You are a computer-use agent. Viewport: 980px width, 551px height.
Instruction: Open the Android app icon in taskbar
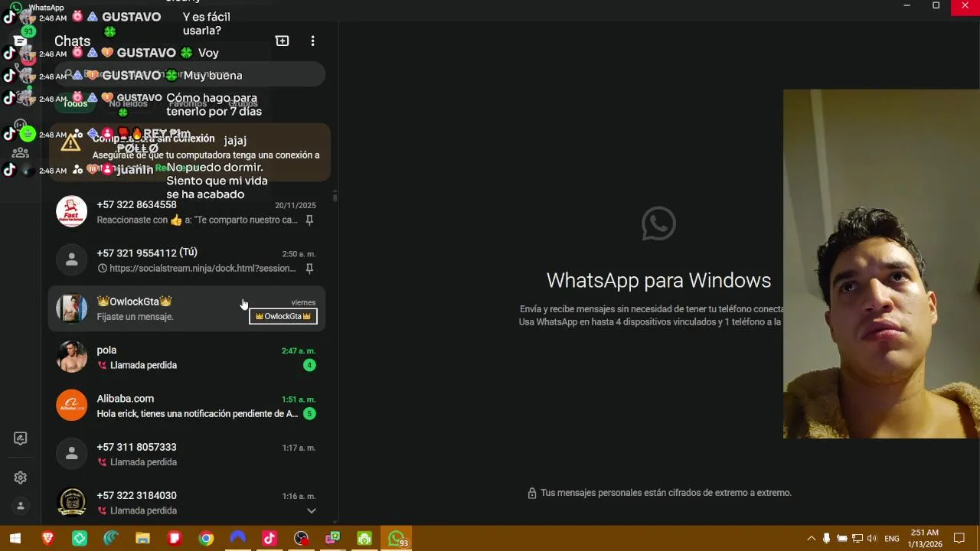click(x=364, y=539)
